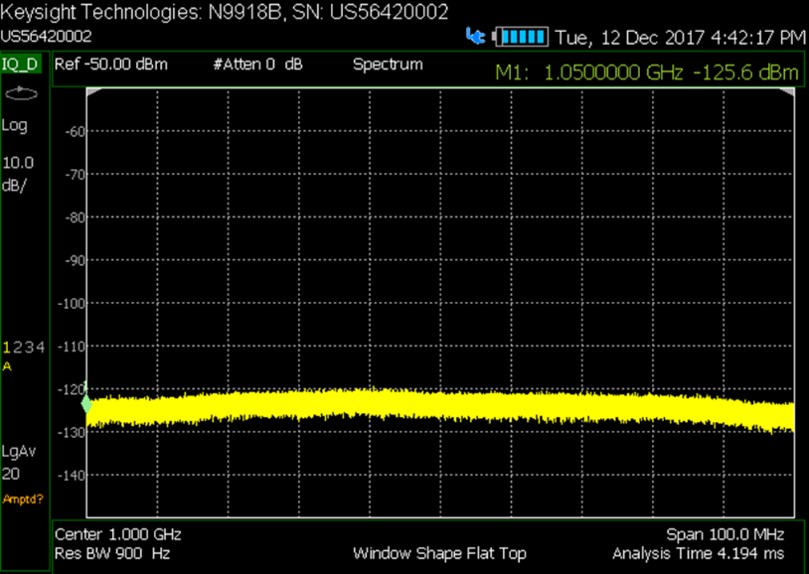This screenshot has width=809, height=574.
Task: Select the Ref -50.00 dBm reference level
Action: (111, 64)
